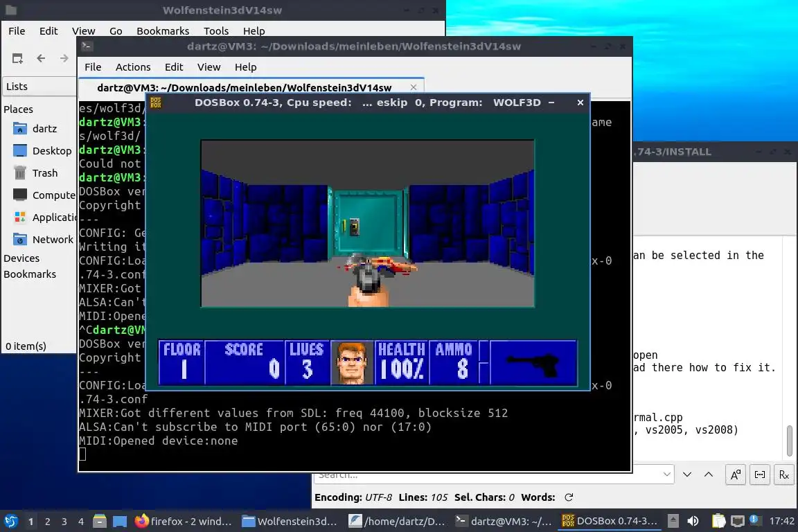
Task: Close the terminal tab
Action: coord(414,87)
